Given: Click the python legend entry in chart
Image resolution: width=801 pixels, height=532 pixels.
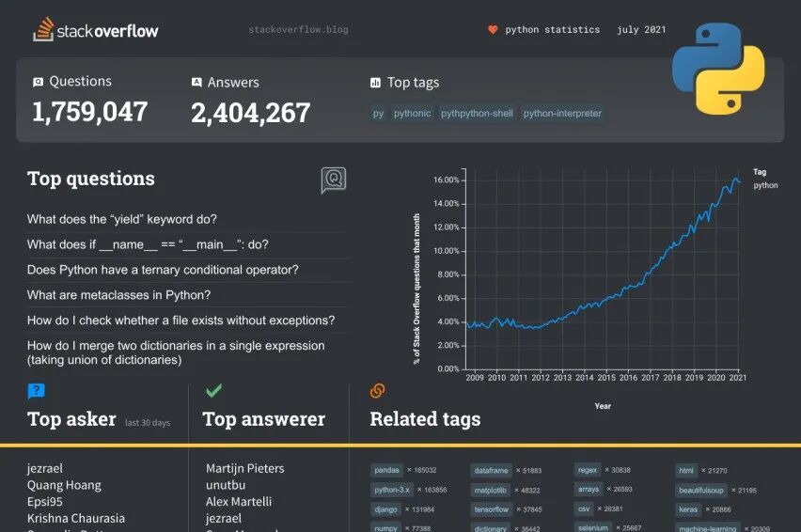Looking at the screenshot, I should pyautogui.click(x=766, y=185).
